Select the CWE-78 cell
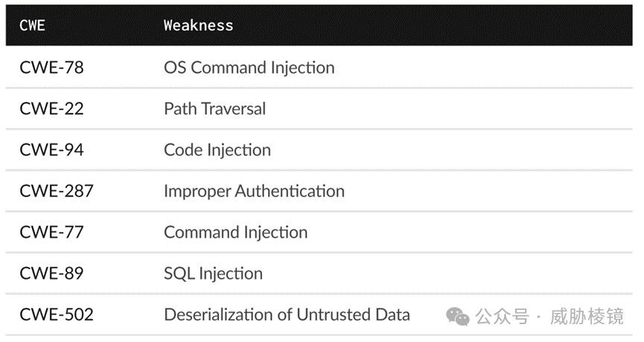This screenshot has height=342, width=644. click(52, 68)
